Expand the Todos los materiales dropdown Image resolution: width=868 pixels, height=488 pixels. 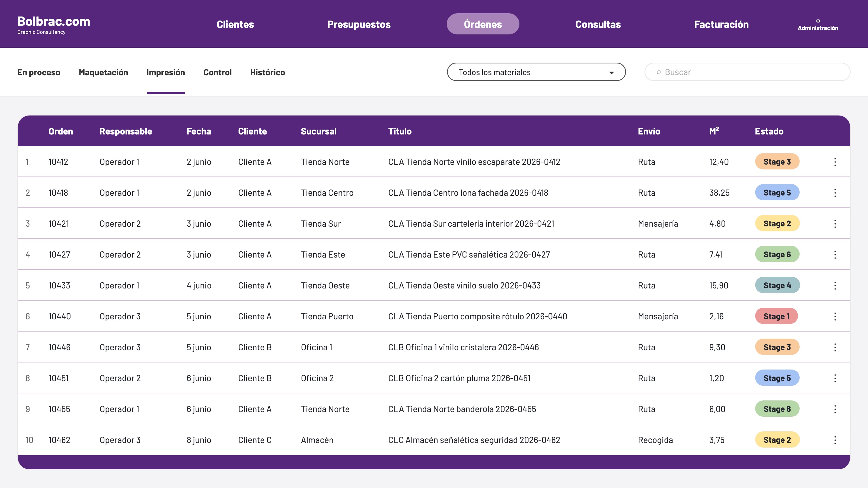[x=536, y=72]
